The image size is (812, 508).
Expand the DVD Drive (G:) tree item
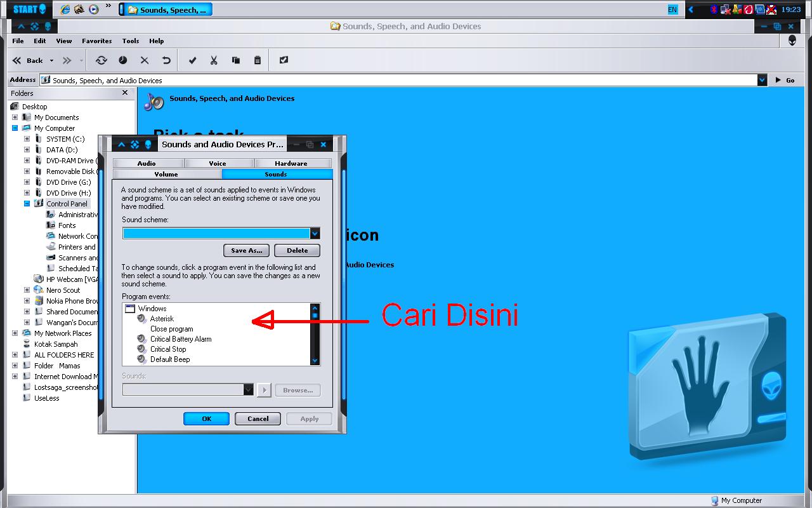25,182
